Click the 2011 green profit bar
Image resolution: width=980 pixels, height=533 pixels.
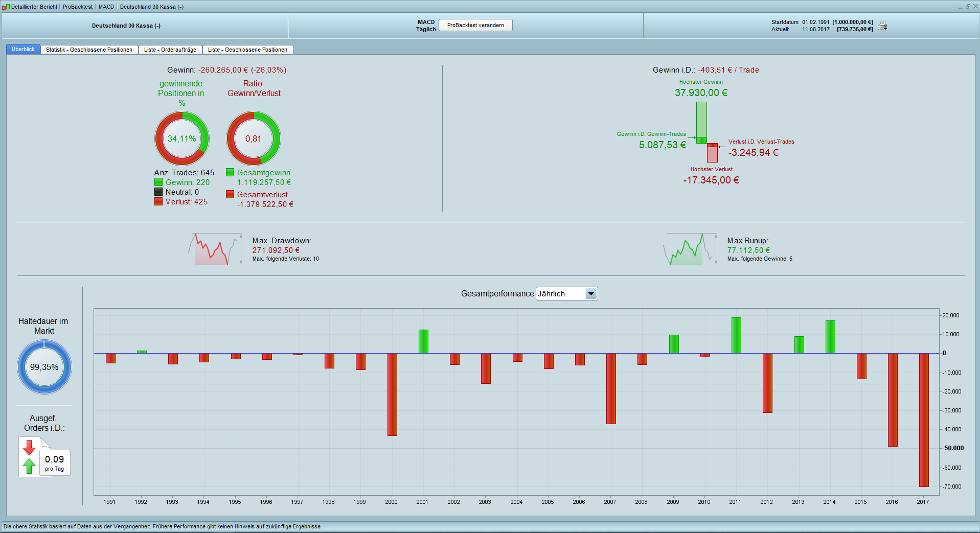tap(736, 335)
